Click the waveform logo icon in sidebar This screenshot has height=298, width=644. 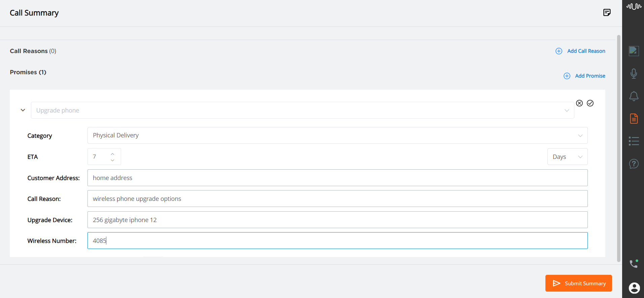coord(634,6)
